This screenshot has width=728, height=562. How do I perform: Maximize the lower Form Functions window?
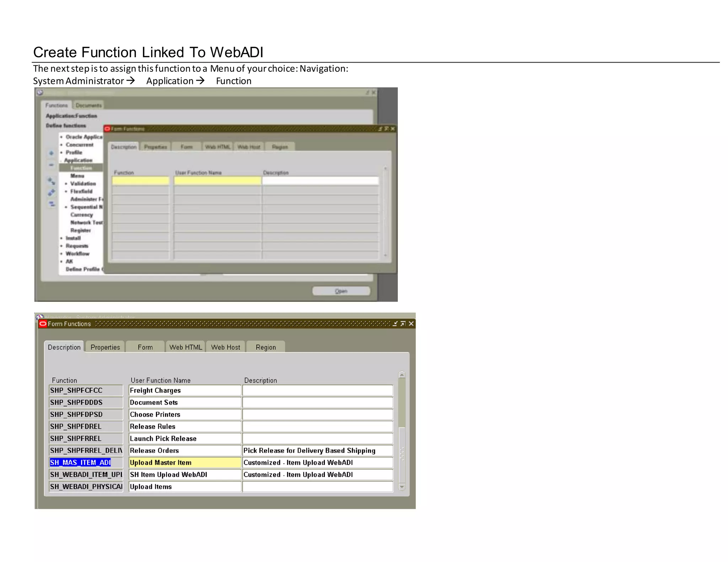(403, 324)
